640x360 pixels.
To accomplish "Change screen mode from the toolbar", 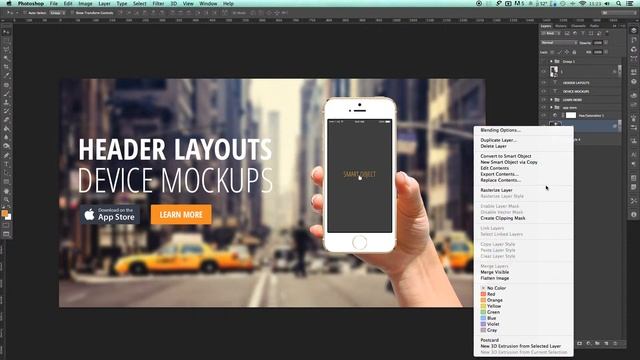I will coord(6,234).
